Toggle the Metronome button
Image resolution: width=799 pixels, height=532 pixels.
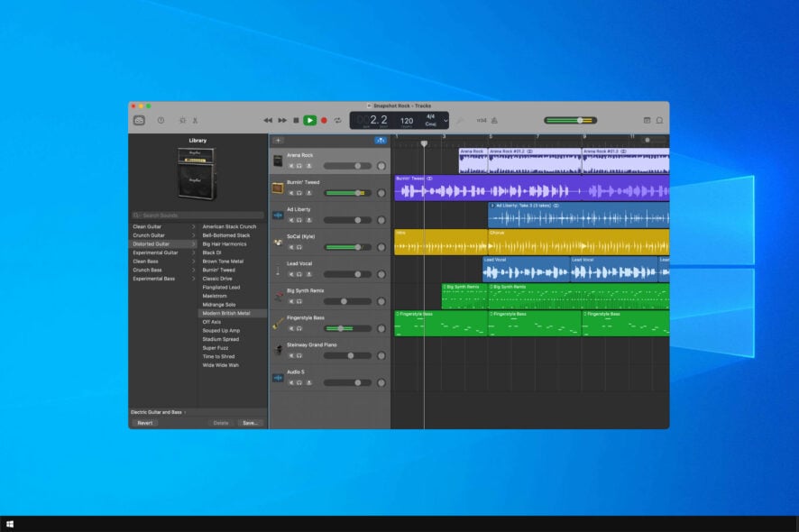[x=494, y=120]
